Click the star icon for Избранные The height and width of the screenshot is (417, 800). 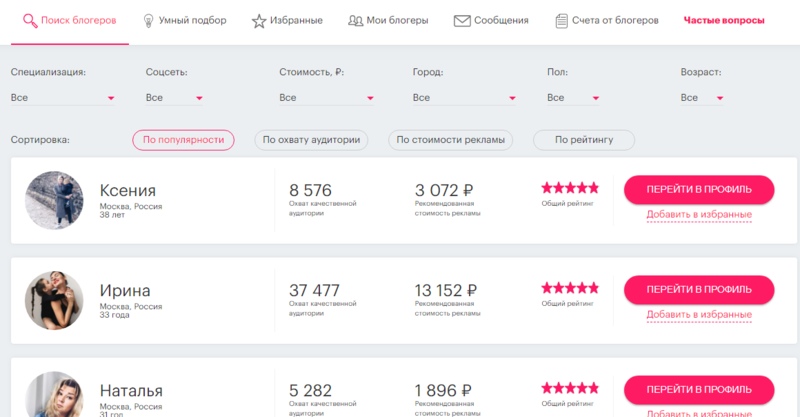[x=259, y=20]
